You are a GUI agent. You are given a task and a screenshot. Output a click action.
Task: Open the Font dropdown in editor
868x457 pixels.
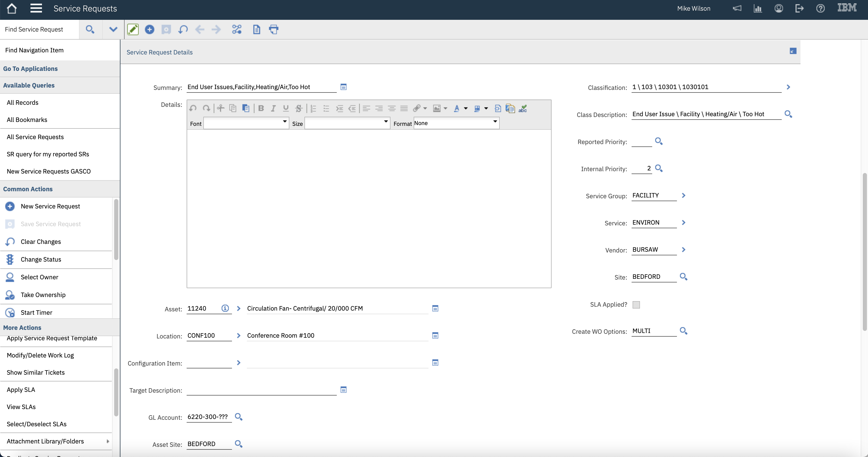pos(246,123)
